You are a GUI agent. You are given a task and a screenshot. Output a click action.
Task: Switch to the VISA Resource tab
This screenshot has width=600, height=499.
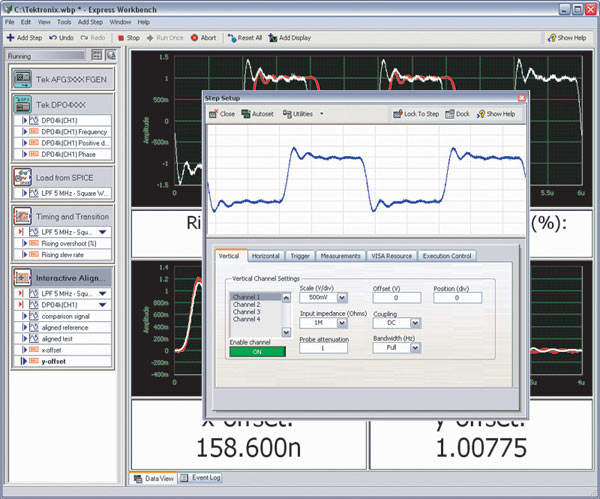391,256
